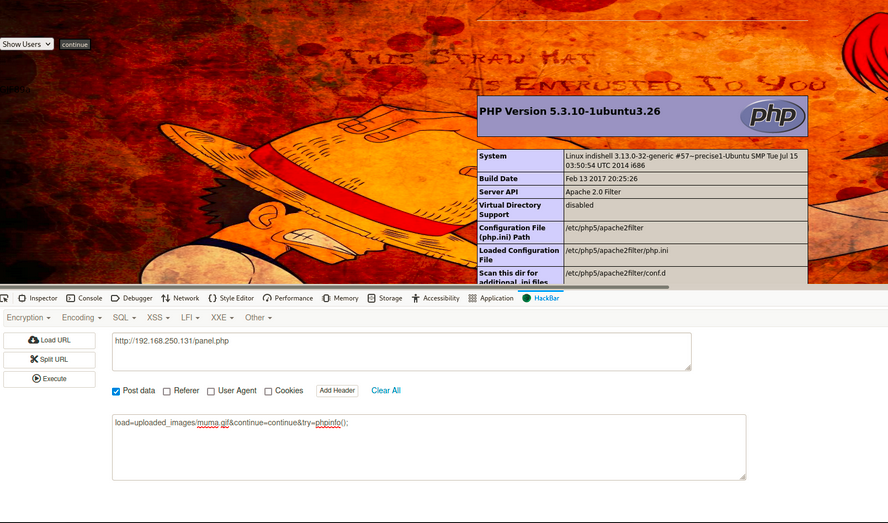
Task: Click the Clear All link
Action: click(x=386, y=390)
